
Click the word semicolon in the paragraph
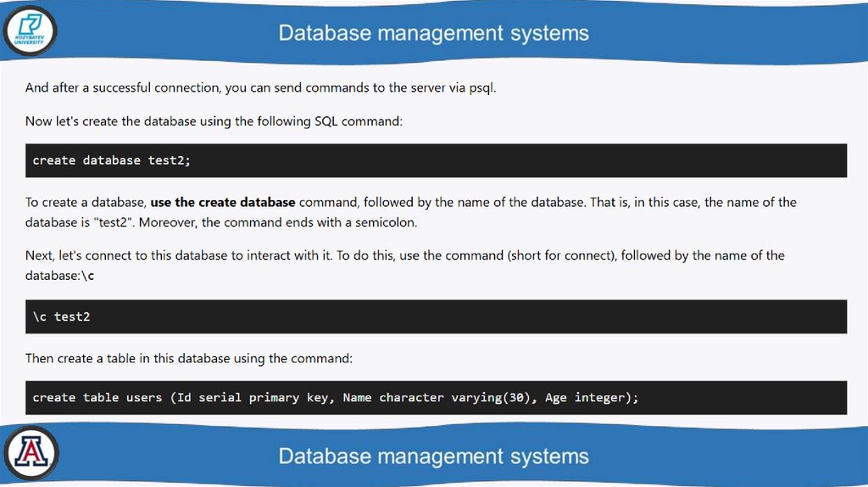388,223
